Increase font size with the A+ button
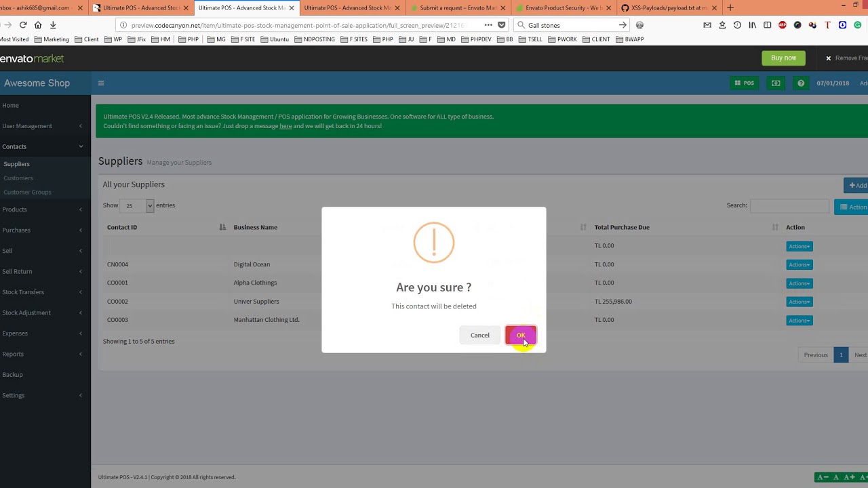Image resolution: width=868 pixels, height=488 pixels. click(850, 477)
